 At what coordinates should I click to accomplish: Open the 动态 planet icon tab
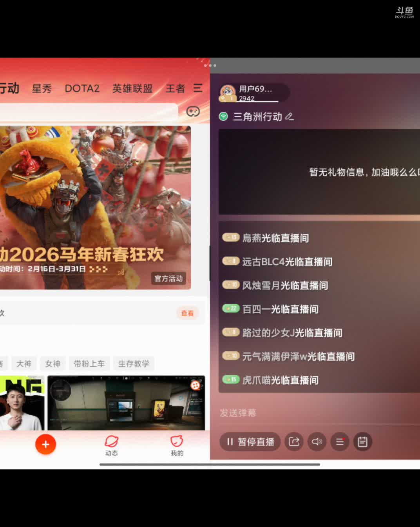(111, 445)
